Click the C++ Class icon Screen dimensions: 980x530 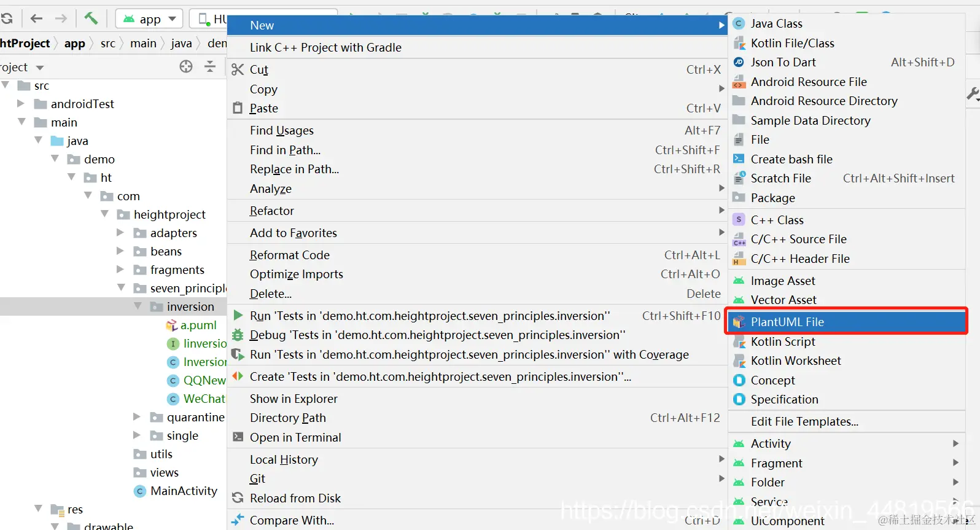coord(739,219)
